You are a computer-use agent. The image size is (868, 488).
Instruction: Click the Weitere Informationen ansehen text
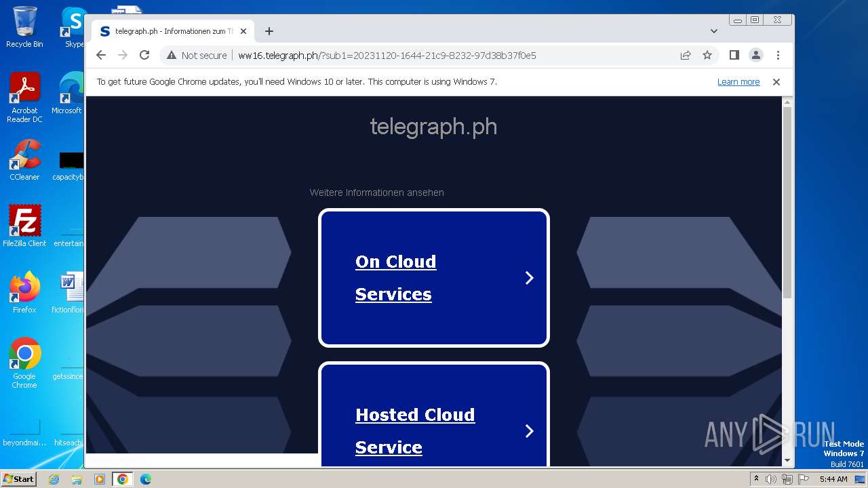pyautogui.click(x=377, y=192)
